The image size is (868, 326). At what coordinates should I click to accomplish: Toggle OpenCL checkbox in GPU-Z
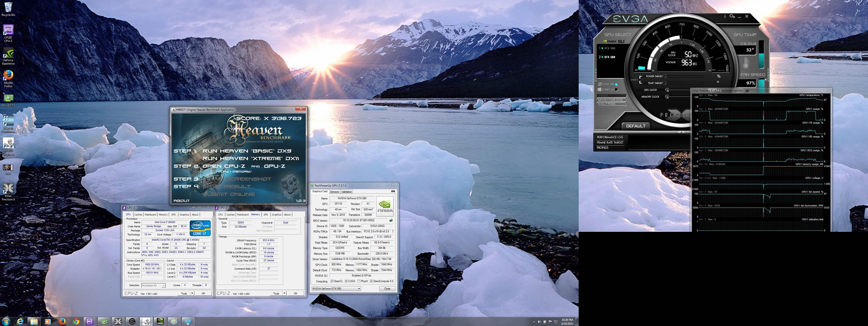[x=332, y=281]
